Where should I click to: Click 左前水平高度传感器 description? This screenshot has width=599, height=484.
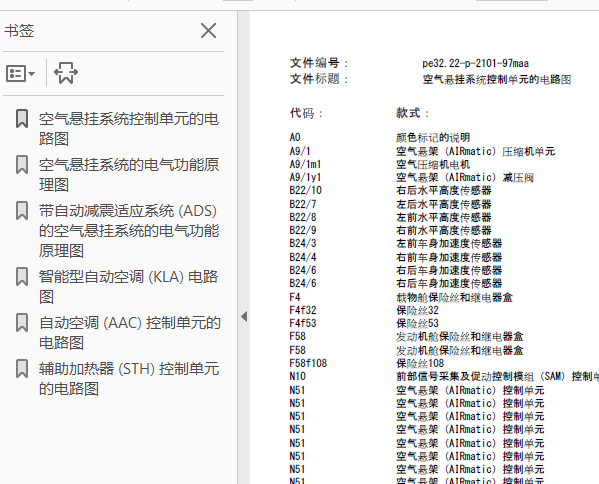pyautogui.click(x=444, y=217)
